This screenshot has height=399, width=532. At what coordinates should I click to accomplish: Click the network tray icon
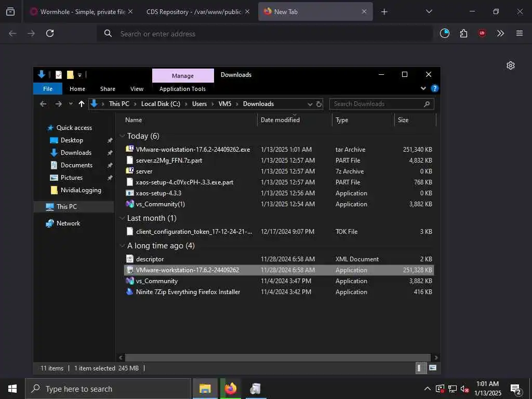pos(453,389)
